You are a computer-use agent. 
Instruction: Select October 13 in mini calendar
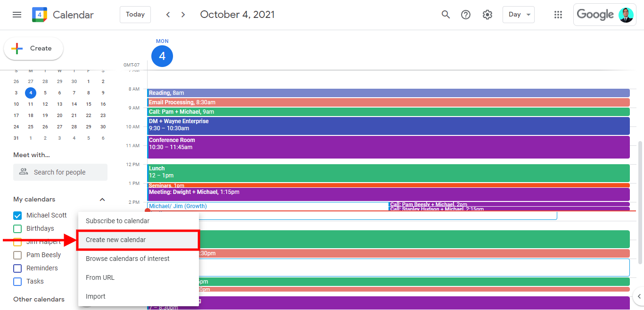pyautogui.click(x=59, y=104)
